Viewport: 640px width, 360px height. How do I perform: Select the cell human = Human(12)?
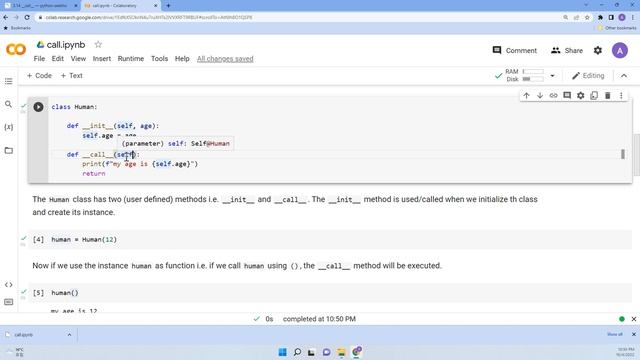tap(331, 240)
